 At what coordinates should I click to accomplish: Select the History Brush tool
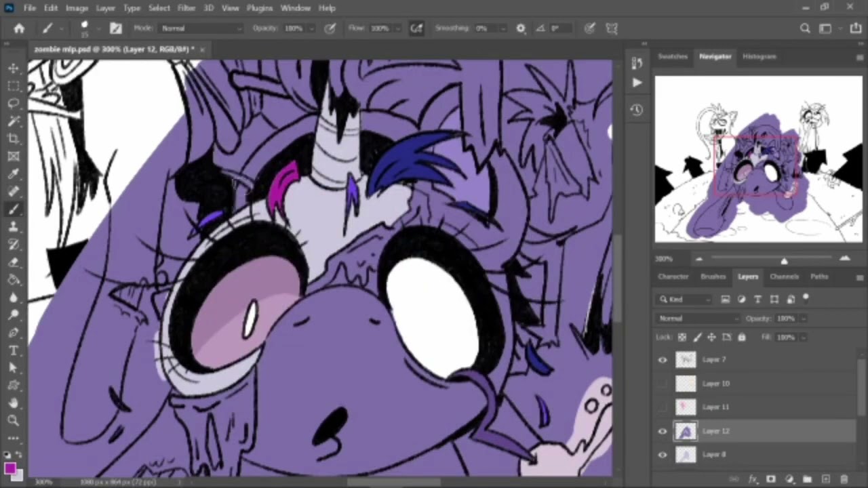pos(14,244)
